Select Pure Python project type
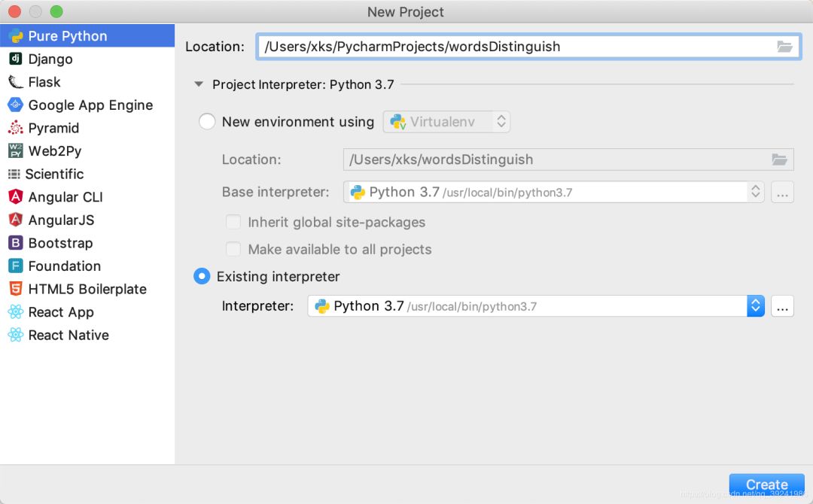This screenshot has height=504, width=813. point(87,36)
